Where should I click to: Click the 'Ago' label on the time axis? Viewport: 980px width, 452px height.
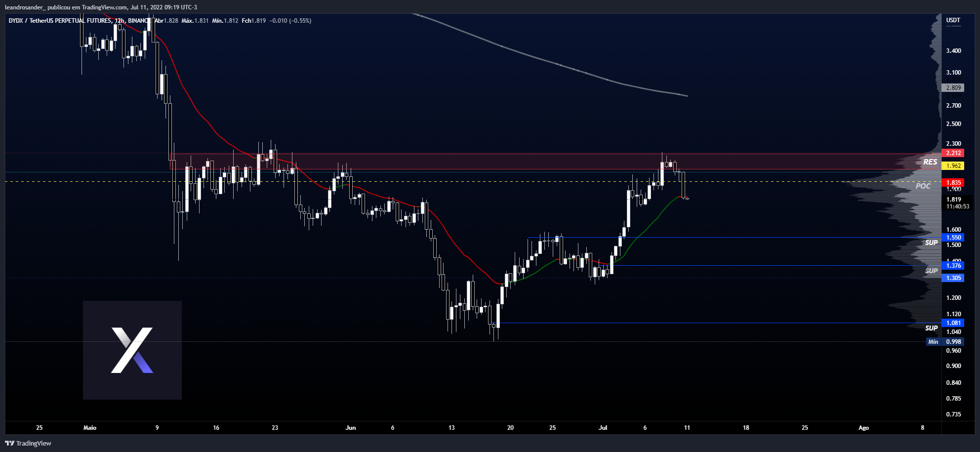863,428
